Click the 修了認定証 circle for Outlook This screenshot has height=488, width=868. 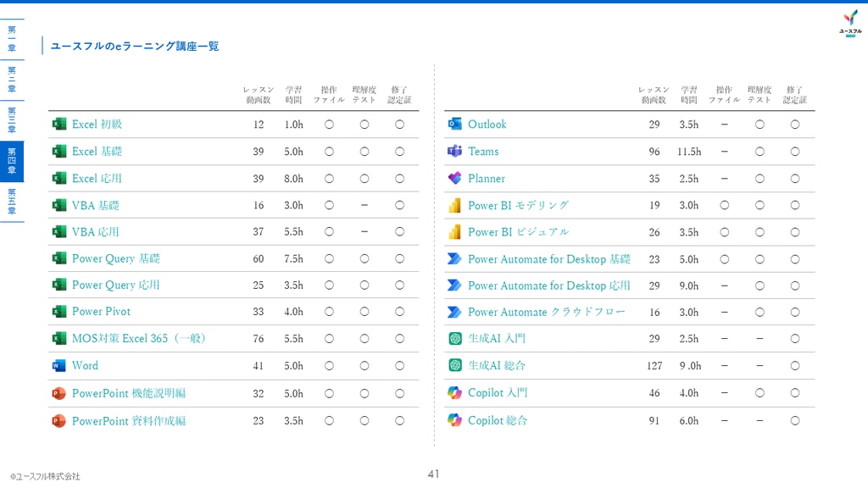coord(795,125)
